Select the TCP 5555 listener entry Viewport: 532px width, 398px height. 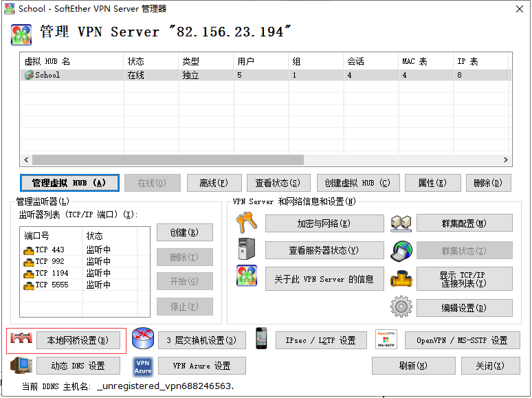click(x=52, y=285)
